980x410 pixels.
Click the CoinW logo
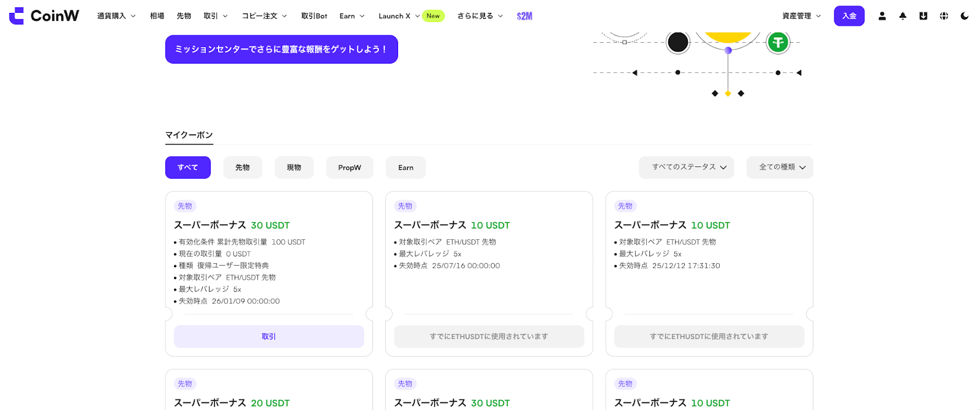click(44, 16)
